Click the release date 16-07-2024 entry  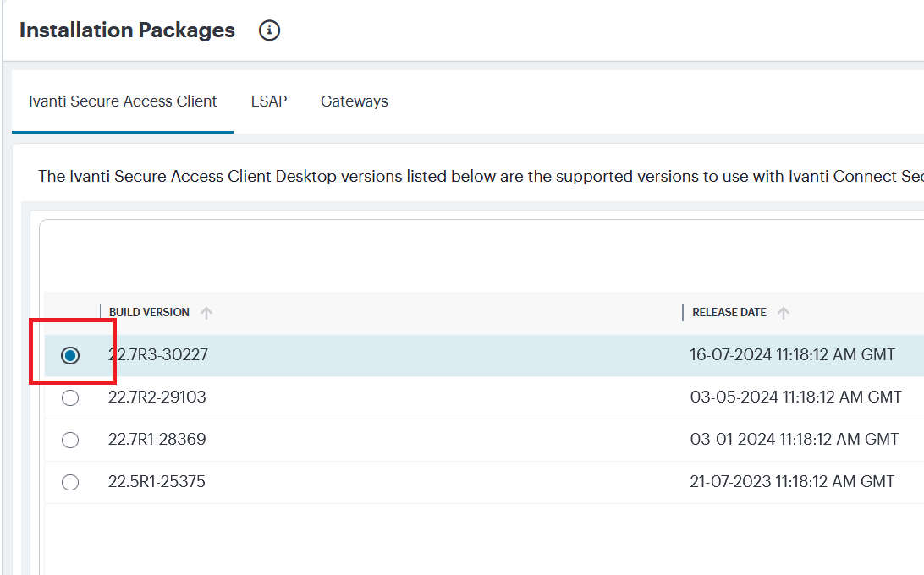793,354
